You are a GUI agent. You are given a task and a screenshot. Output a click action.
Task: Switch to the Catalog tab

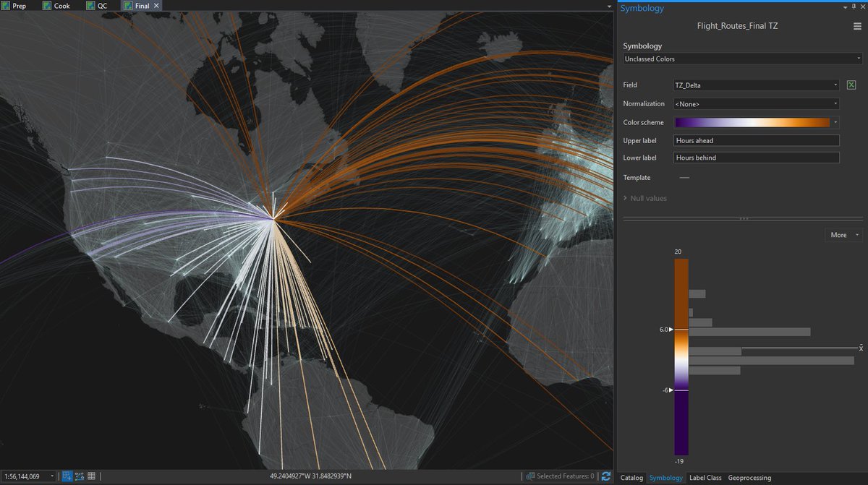(x=631, y=478)
